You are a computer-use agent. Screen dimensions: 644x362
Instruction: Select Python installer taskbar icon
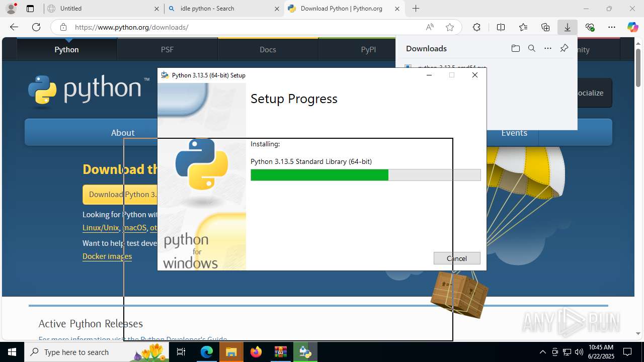305,352
